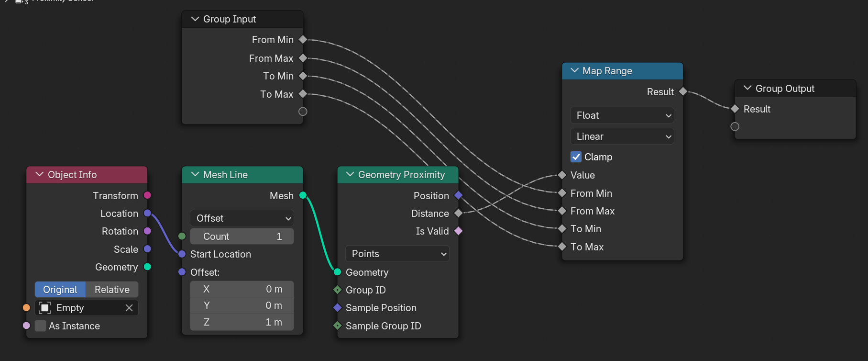868x361 pixels.
Task: Collapse the Group Output node
Action: pyautogui.click(x=747, y=88)
